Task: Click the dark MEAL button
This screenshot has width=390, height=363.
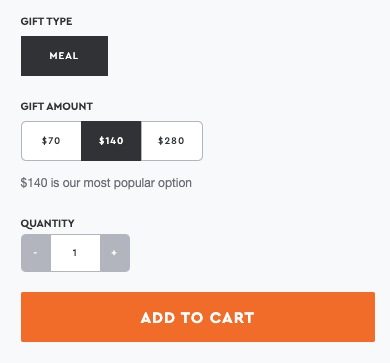Action: 64,56
